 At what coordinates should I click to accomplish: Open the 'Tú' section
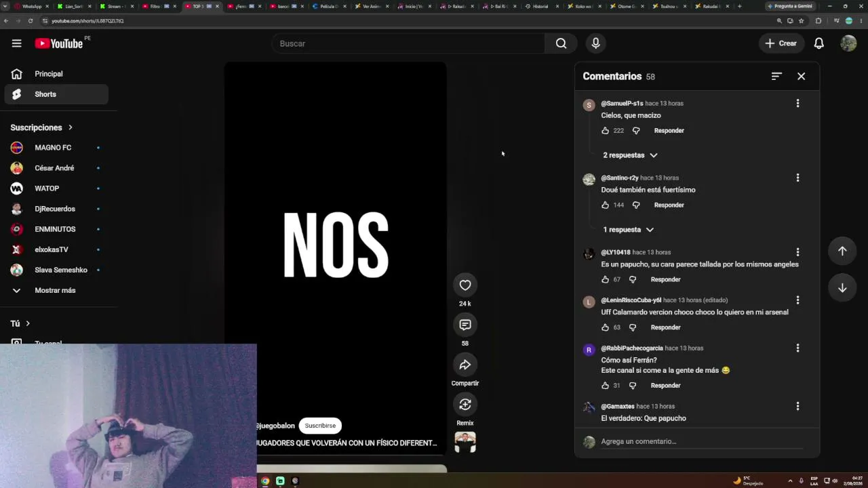tap(20, 324)
